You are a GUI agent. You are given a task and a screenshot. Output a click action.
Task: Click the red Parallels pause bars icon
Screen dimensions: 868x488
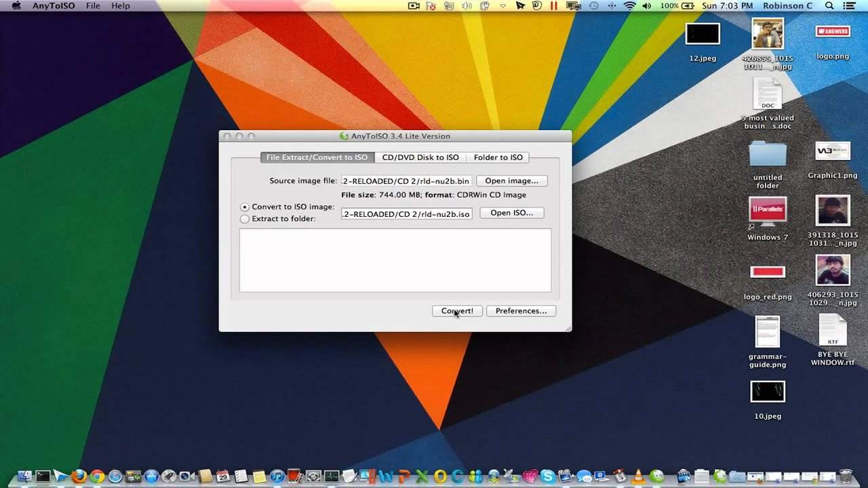coord(554,5)
